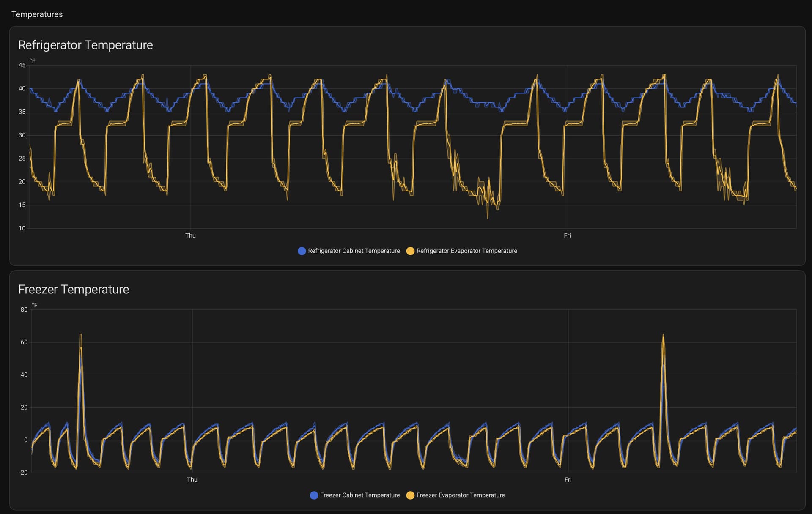
Task: Hide the Refrigerator Evaporator Temperature series via label
Action: pyautogui.click(x=466, y=251)
